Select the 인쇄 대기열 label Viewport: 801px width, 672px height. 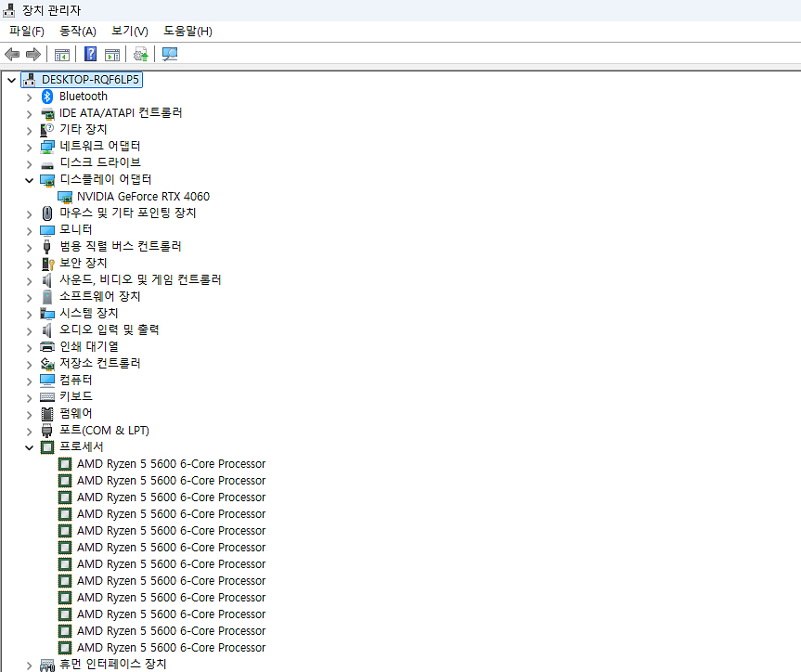coord(89,346)
